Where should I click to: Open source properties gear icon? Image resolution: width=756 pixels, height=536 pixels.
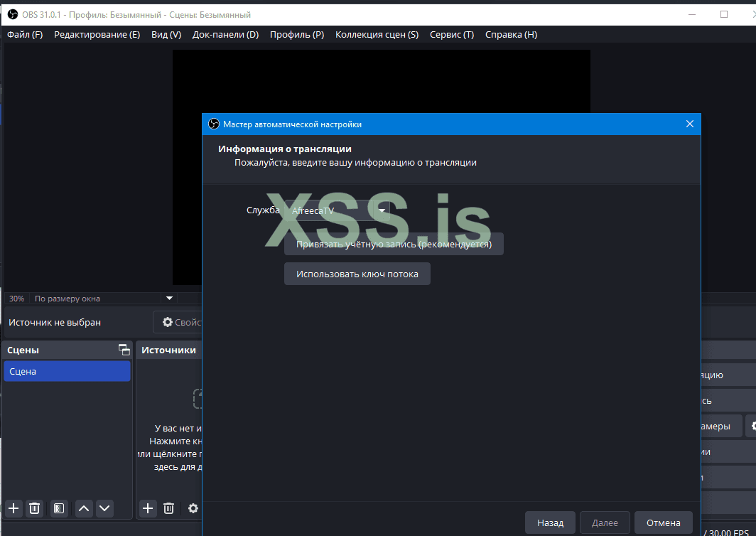tap(193, 508)
